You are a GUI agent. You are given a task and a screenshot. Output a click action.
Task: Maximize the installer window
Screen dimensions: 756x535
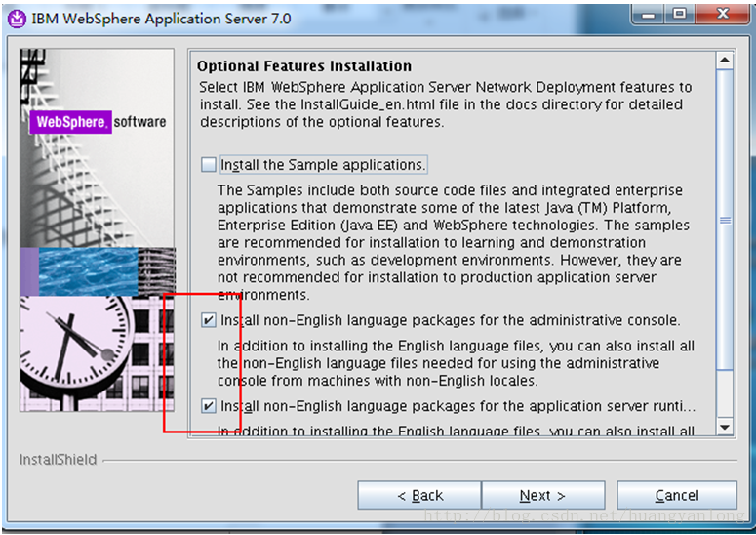(x=679, y=14)
